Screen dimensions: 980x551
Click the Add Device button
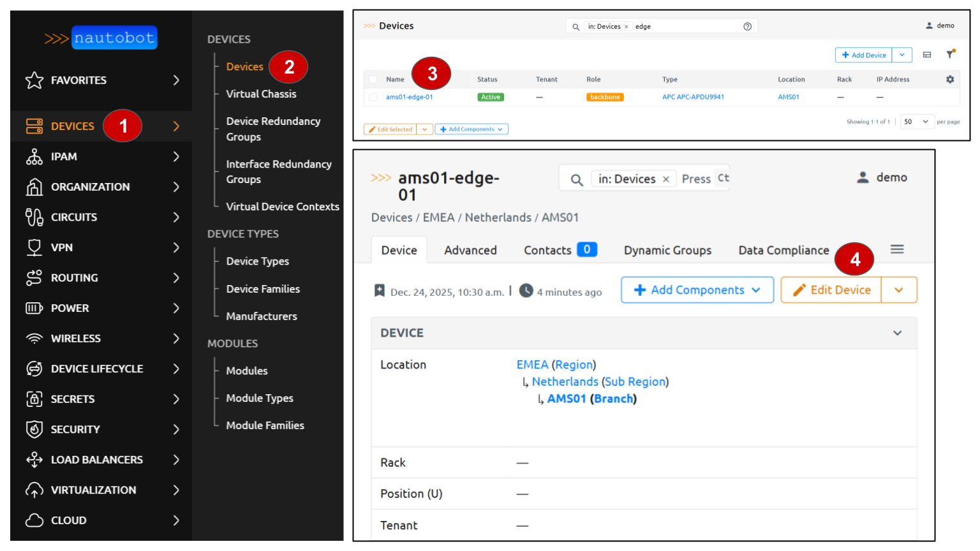click(863, 55)
